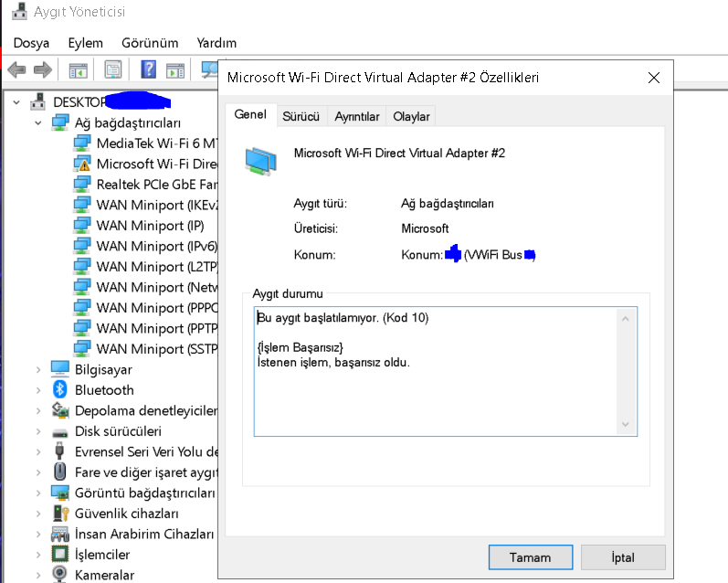Viewport: 728px width, 583px height.
Task: Click the Depolama denetleyicileri icon
Action: tap(60, 410)
